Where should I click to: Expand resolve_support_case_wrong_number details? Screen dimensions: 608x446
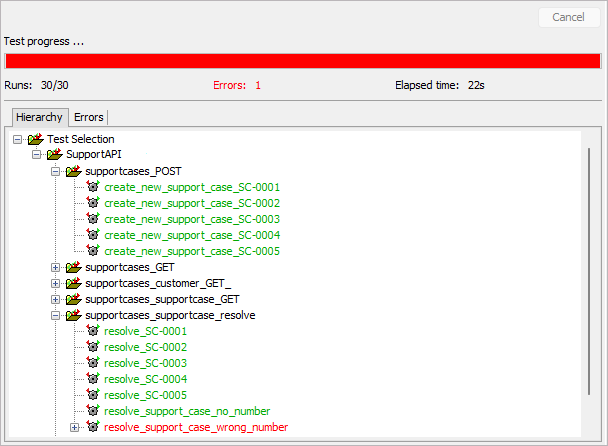(75, 427)
